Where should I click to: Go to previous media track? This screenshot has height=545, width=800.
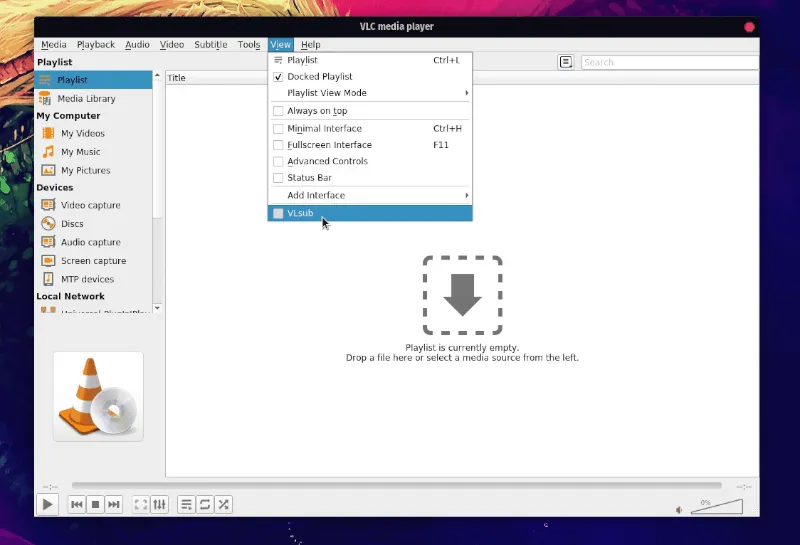coord(76,505)
